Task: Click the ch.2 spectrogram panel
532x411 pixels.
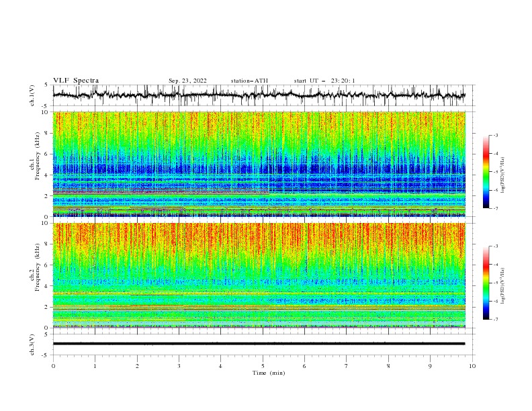Action: (259, 275)
